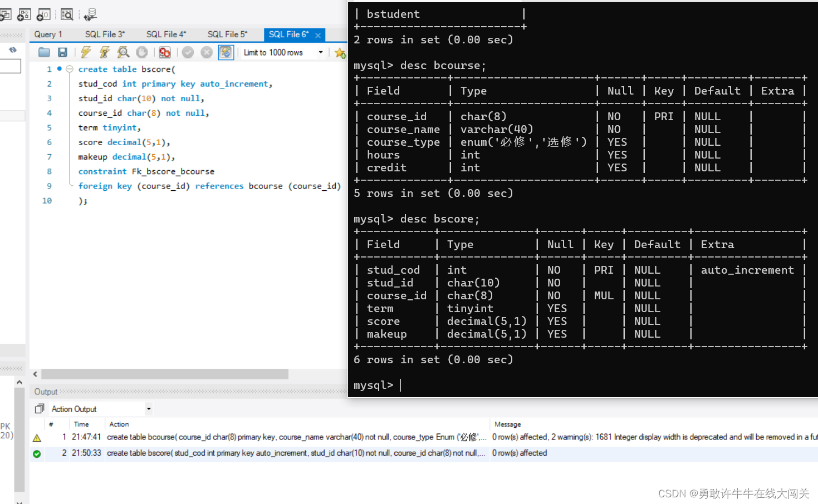Click the stop query execution hand icon
The height and width of the screenshot is (504, 818).
coord(142,52)
